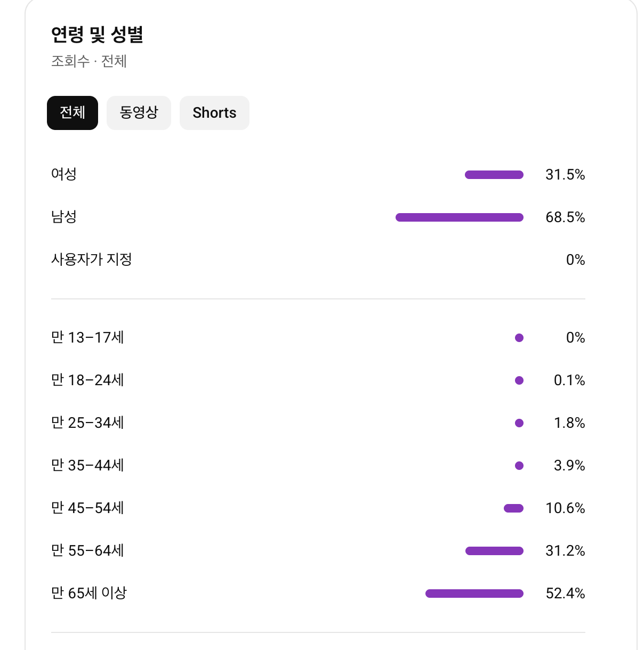Image resolution: width=644 pixels, height=650 pixels.
Task: Click the 남성 purple bar
Action: (x=460, y=217)
